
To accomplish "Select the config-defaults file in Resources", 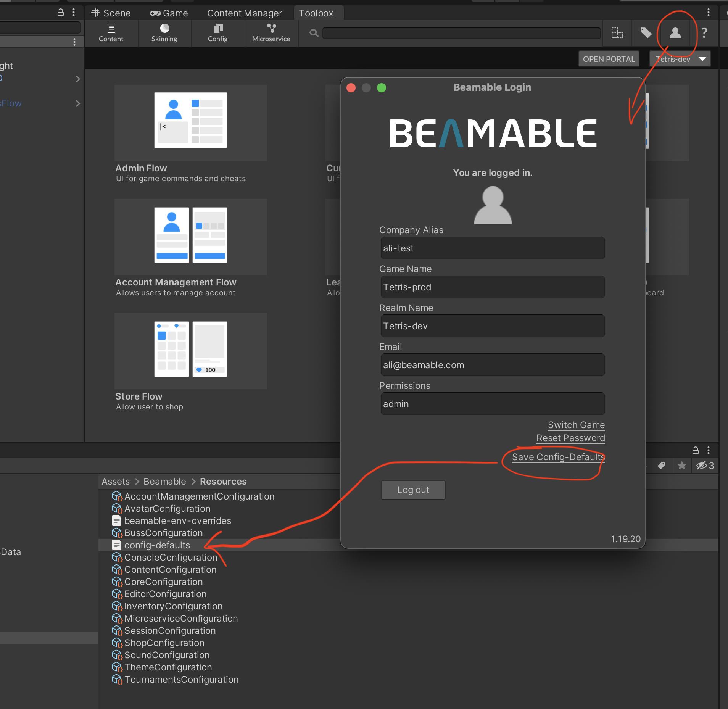I will [x=157, y=545].
